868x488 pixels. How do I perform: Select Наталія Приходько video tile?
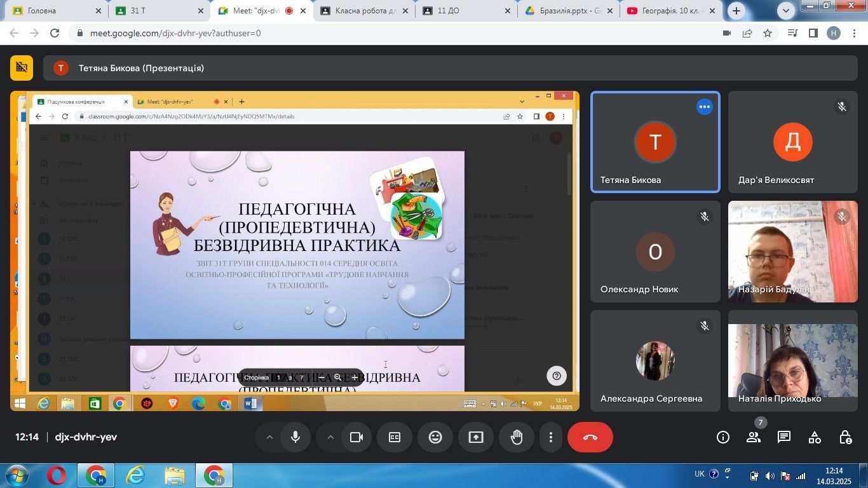click(x=792, y=359)
